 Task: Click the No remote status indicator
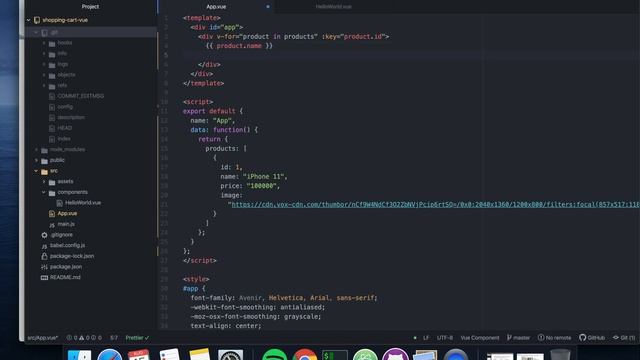click(554, 338)
